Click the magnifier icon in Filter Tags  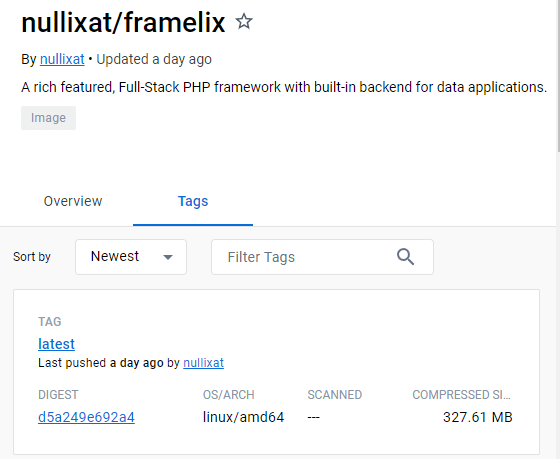point(405,257)
